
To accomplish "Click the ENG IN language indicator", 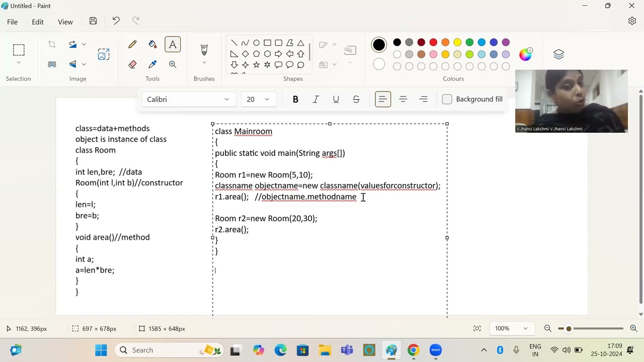I will (x=535, y=350).
